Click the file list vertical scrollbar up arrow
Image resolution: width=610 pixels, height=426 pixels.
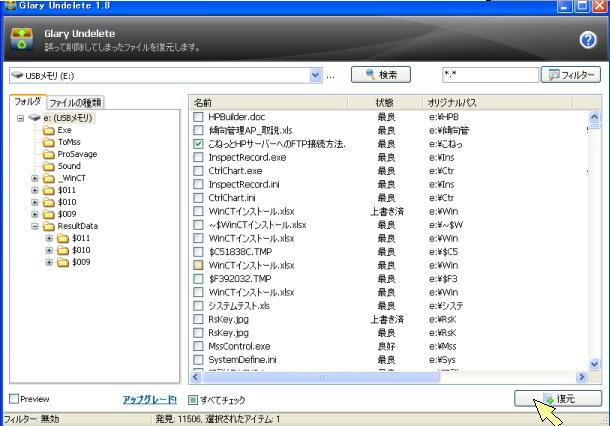(594, 116)
